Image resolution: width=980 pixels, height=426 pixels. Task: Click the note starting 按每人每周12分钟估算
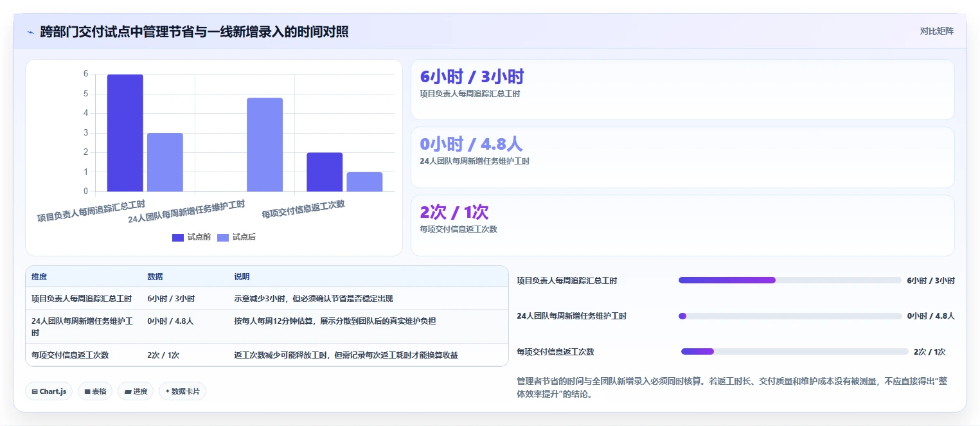[335, 321]
